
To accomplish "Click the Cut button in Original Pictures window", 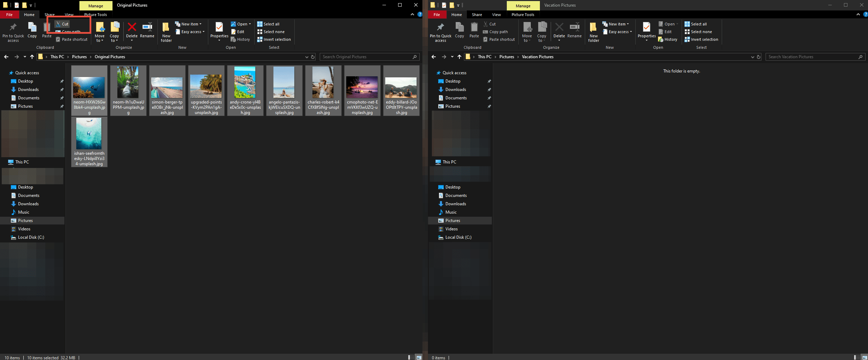I will [63, 24].
